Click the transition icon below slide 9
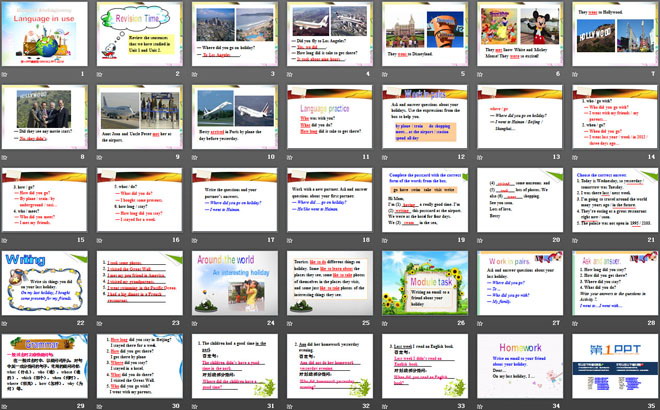Viewport: 660px width, 410px height. tap(101, 157)
